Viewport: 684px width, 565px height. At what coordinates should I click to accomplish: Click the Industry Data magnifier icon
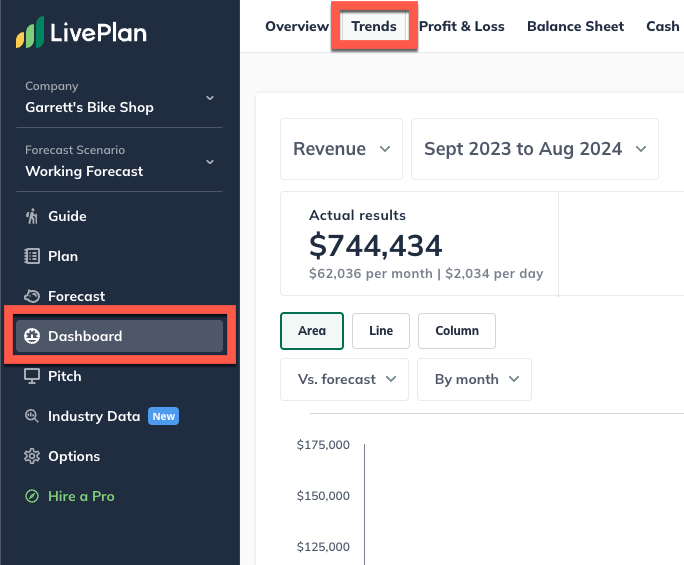tap(31, 416)
